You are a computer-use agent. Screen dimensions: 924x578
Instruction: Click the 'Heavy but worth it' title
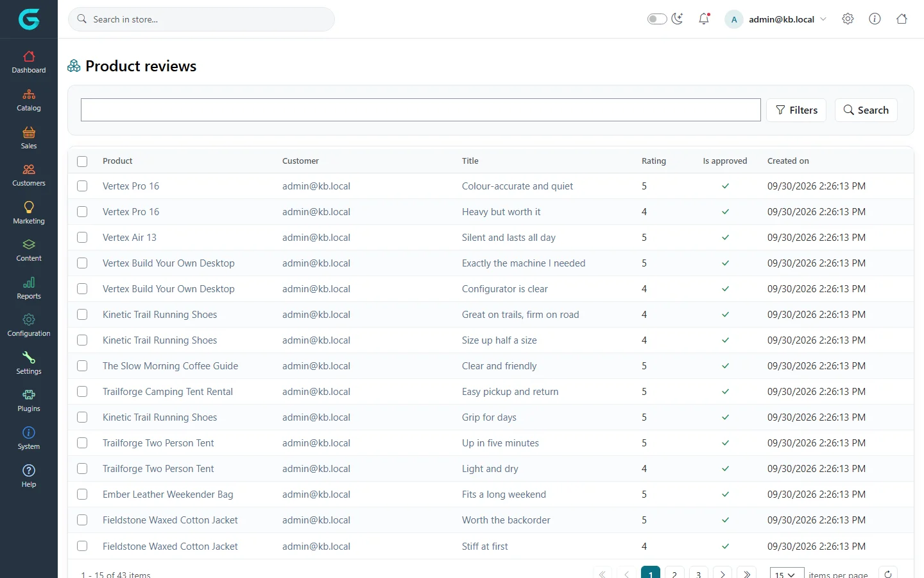click(501, 212)
